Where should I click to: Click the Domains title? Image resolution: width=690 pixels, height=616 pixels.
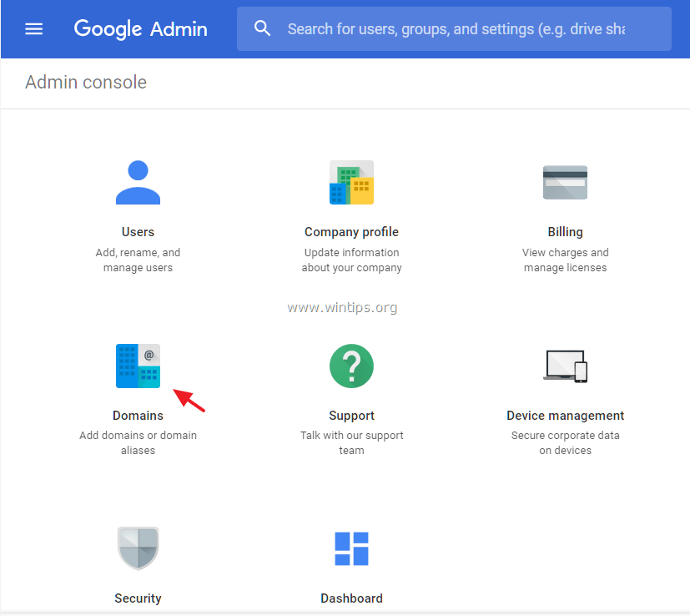pyautogui.click(x=138, y=415)
